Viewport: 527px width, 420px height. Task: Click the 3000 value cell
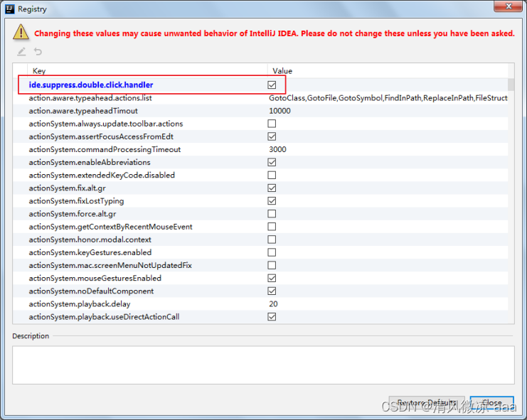(x=277, y=149)
